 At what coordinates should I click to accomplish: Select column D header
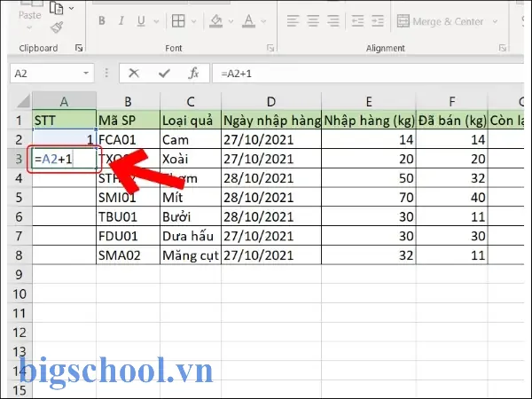click(271, 101)
